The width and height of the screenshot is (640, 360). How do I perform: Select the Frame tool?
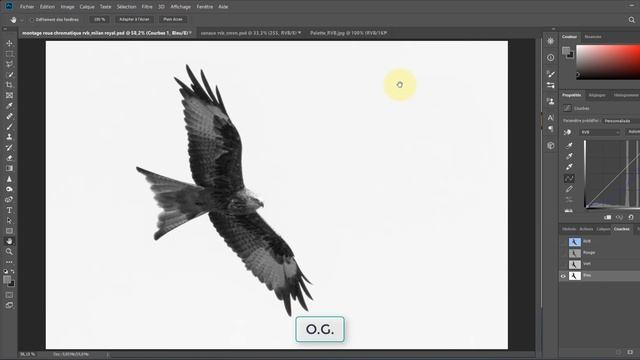point(9,96)
